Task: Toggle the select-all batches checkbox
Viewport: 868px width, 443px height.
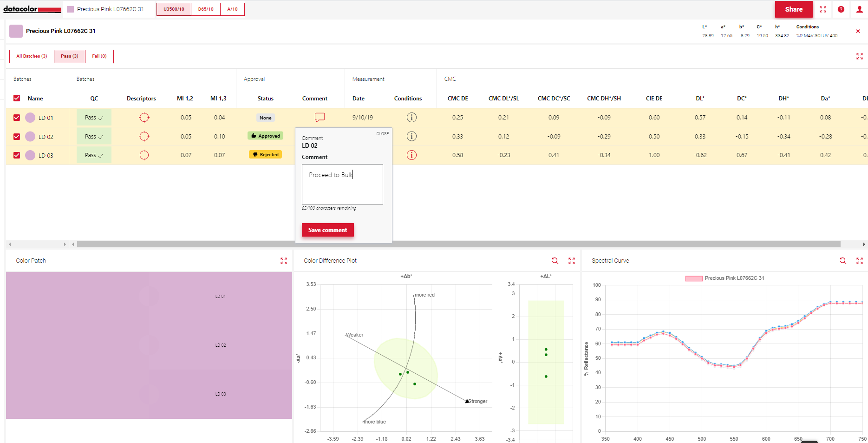Action: point(17,98)
